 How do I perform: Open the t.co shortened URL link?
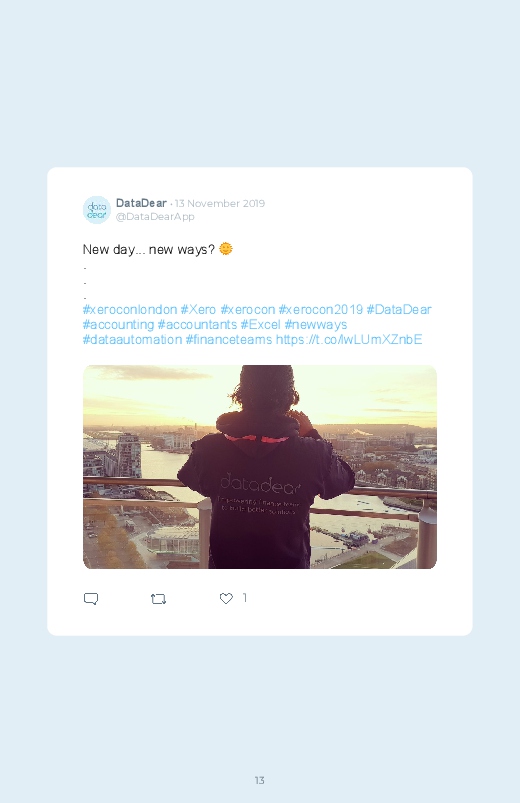349,340
